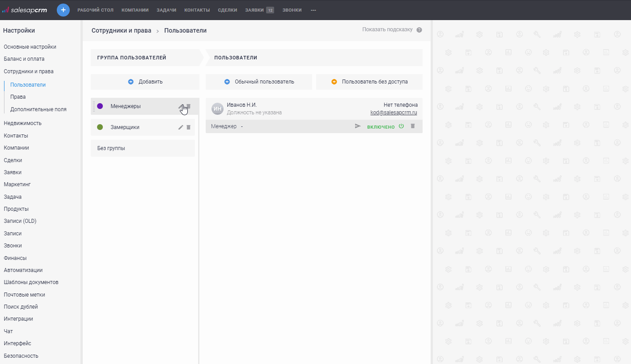The height and width of the screenshot is (364, 631).
Task: Click the salesapcrm logo
Action: [x=25, y=10]
